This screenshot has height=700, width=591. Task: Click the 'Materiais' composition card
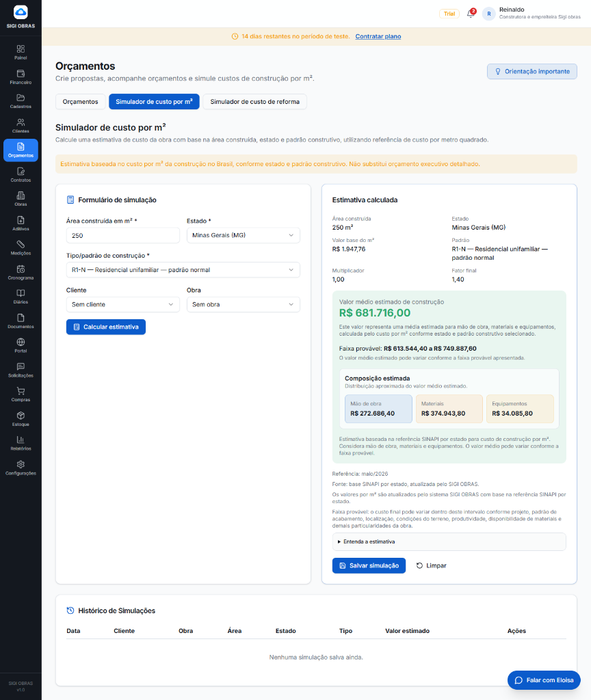(449, 409)
